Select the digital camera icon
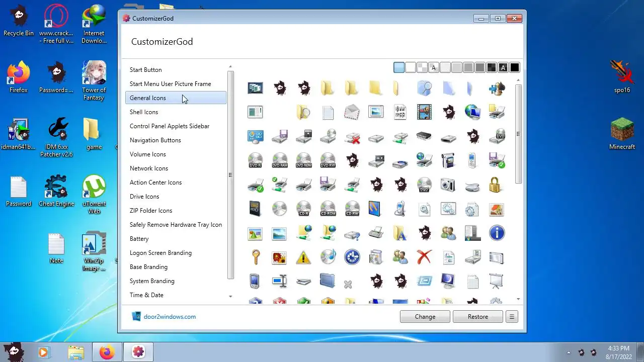 coord(448,185)
